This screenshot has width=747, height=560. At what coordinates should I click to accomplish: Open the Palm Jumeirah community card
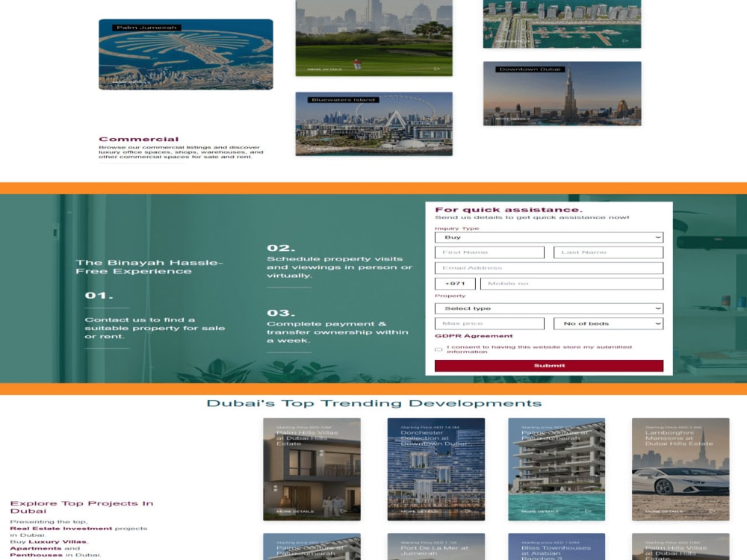pyautogui.click(x=186, y=55)
